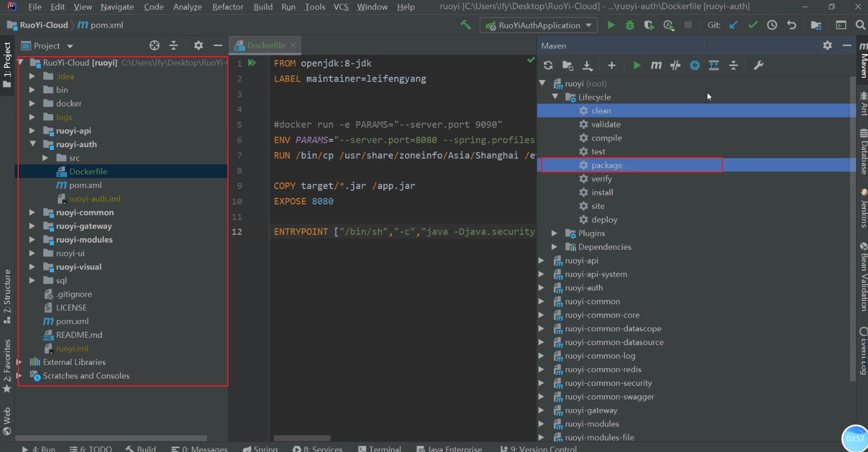Viewport: 868px width, 452px height.
Task: Collapse all in Maven tool window
Action: tap(733, 65)
